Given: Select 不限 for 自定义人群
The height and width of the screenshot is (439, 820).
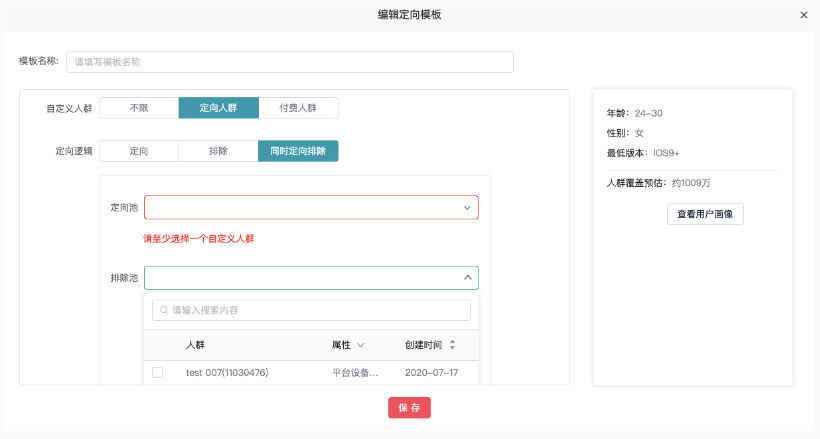Looking at the screenshot, I should (x=139, y=108).
